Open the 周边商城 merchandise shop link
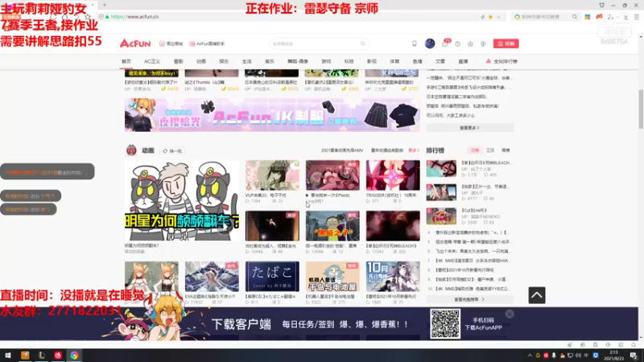Viewport: 644px width, 362px height. coord(171,43)
